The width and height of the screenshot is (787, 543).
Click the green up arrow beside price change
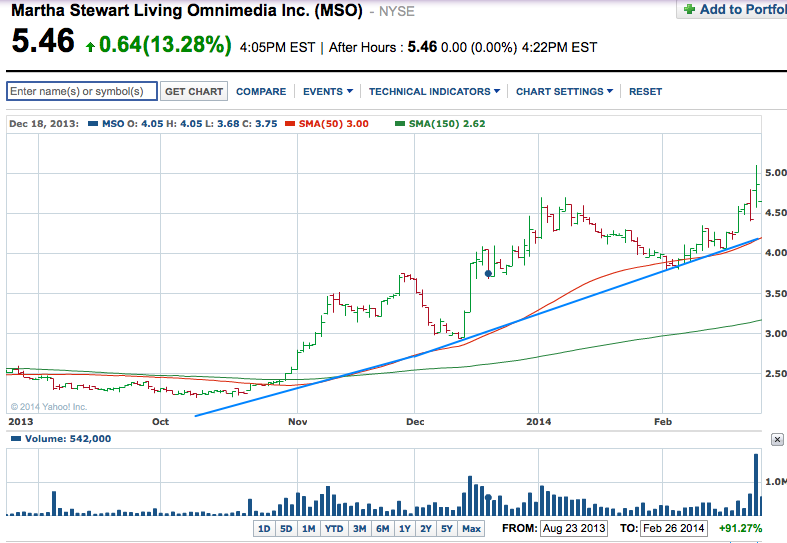[90, 47]
